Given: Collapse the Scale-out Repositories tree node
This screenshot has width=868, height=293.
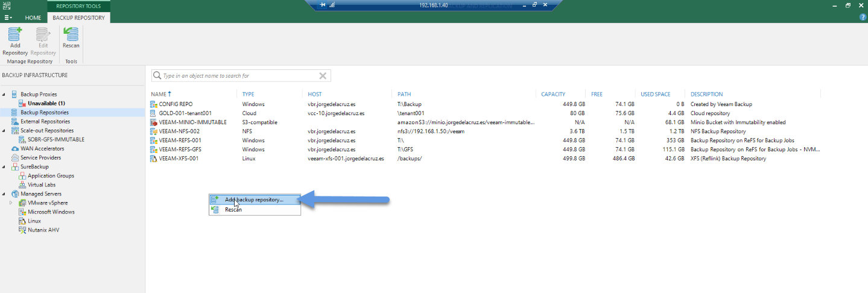Looking at the screenshot, I should (x=4, y=131).
